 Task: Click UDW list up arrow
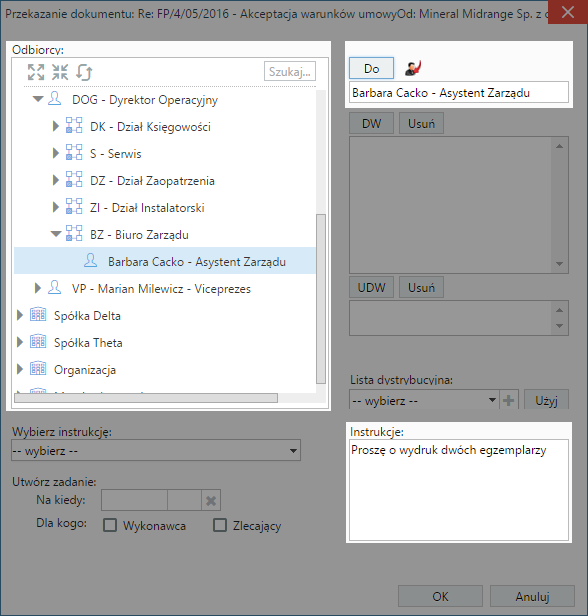coord(560,310)
